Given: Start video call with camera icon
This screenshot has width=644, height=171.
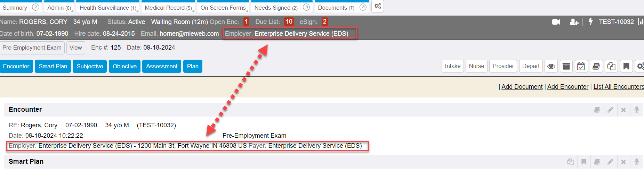Looking at the screenshot, I should coord(556,22).
